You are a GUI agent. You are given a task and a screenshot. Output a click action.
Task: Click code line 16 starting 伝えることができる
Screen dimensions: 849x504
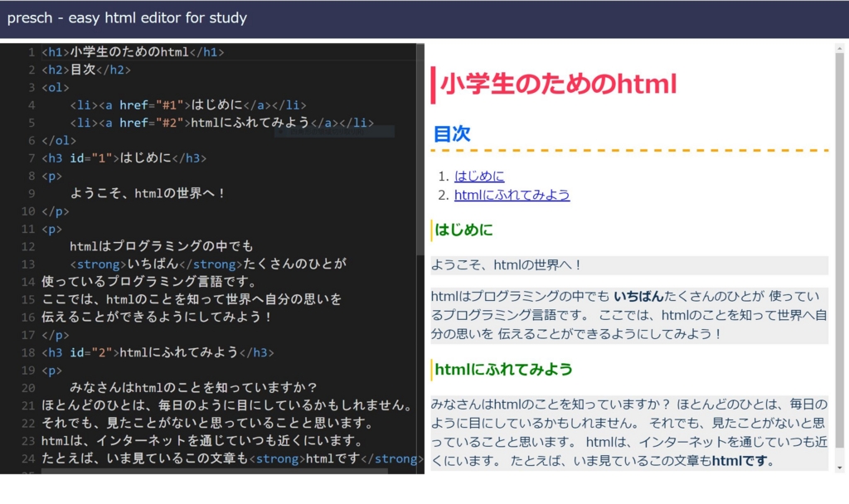click(158, 317)
